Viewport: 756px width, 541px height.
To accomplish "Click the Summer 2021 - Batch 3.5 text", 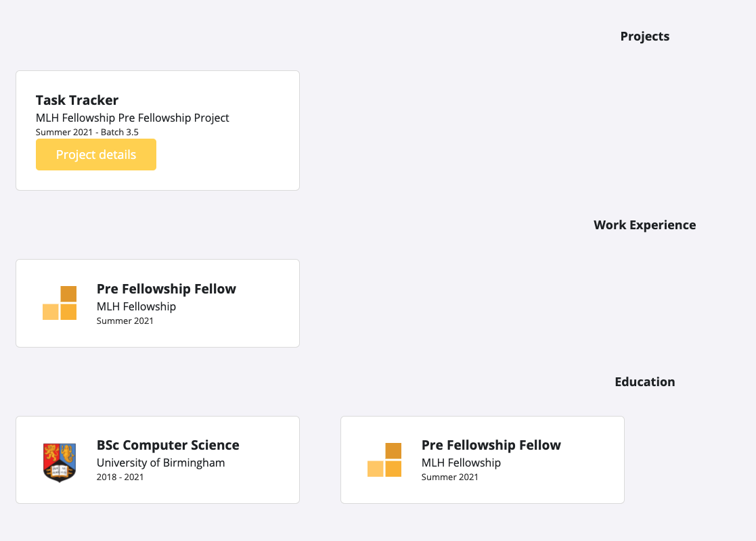I will [87, 132].
